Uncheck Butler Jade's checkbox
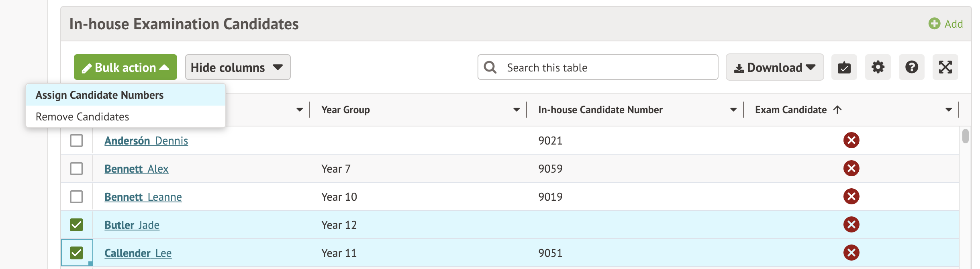 [x=76, y=225]
